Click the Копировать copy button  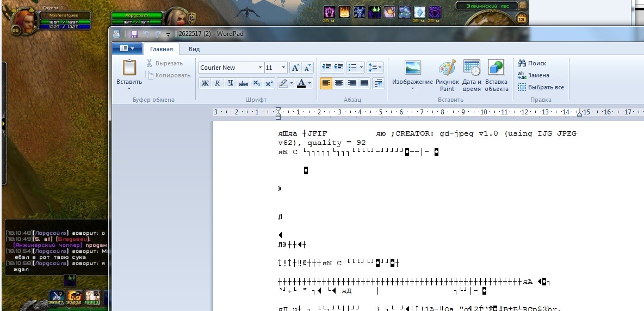pos(168,75)
